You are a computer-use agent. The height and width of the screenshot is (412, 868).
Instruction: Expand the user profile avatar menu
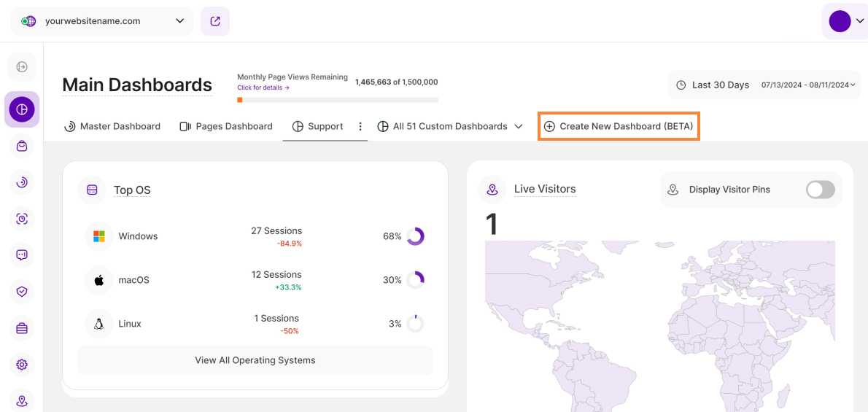(x=845, y=21)
